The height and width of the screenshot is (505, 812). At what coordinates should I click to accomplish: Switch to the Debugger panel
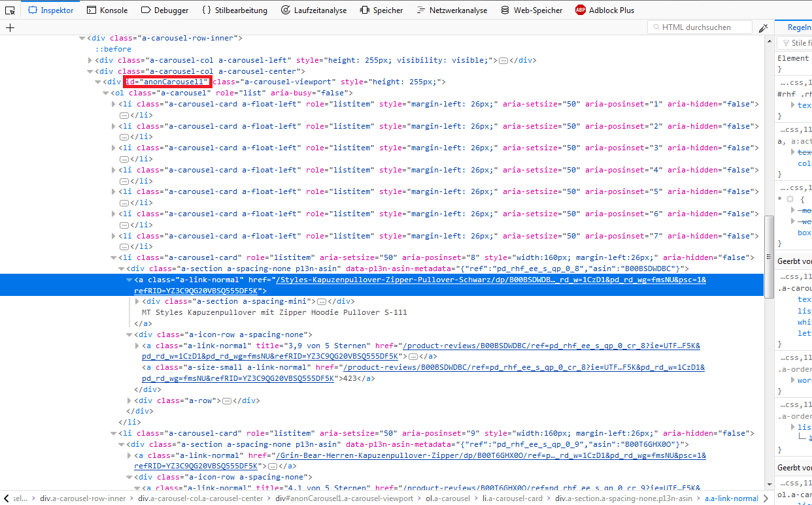pos(165,10)
